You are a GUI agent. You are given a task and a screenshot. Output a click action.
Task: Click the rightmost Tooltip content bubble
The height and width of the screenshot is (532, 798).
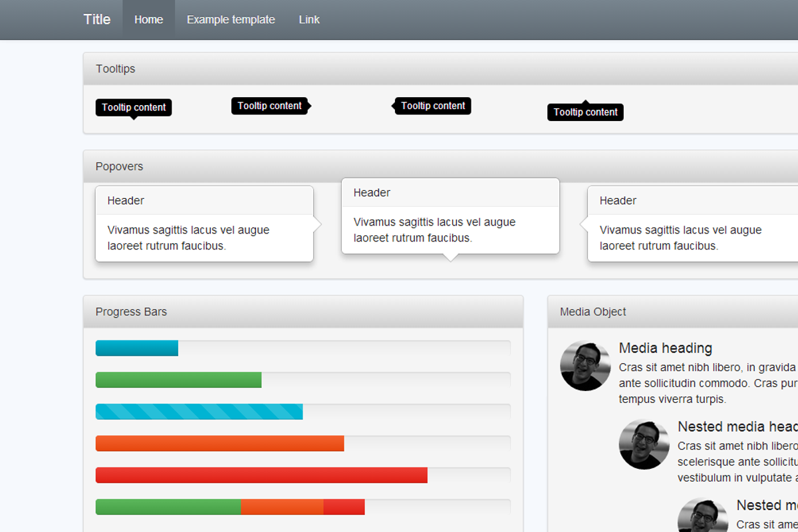tap(585, 112)
